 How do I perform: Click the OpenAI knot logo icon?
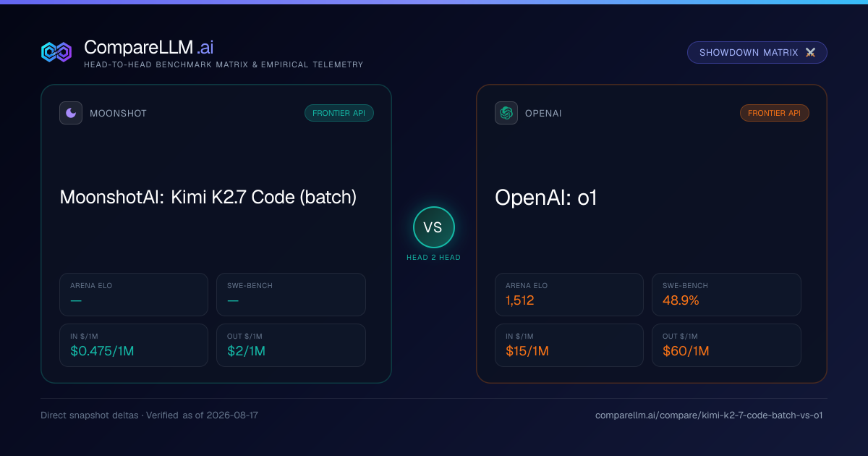coord(506,113)
